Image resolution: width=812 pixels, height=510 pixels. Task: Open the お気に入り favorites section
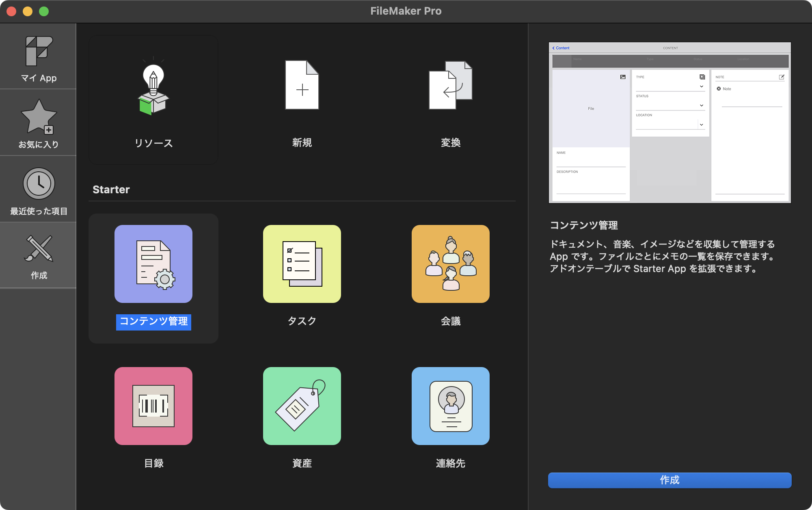38,123
